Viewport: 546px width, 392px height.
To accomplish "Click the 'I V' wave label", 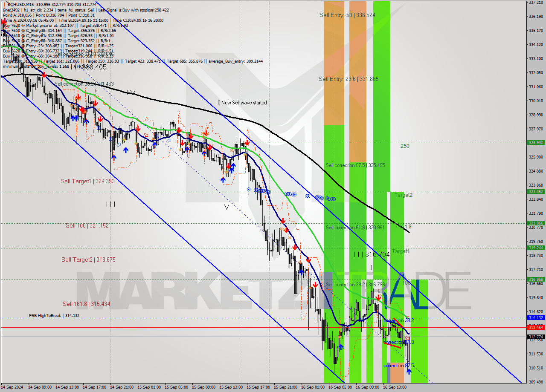I will pos(131,92).
